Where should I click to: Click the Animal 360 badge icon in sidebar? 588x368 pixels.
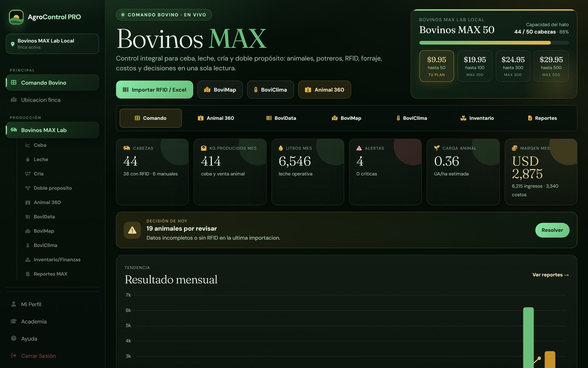[x=28, y=202]
